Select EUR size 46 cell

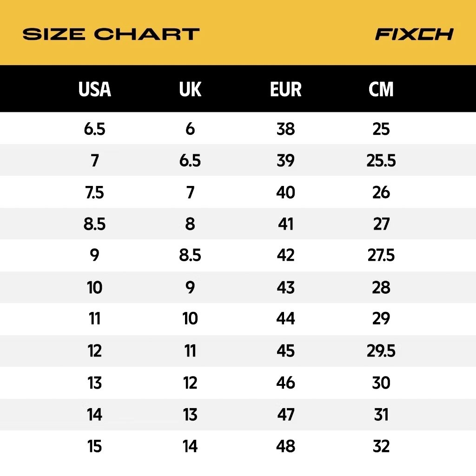(x=285, y=383)
